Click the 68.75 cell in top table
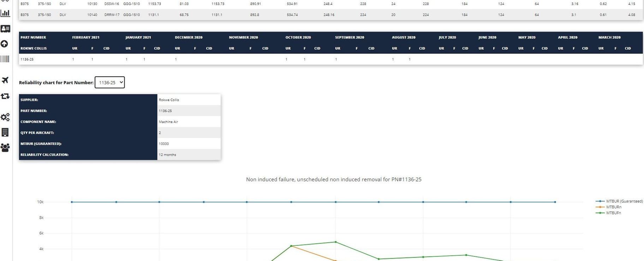 pos(184,15)
